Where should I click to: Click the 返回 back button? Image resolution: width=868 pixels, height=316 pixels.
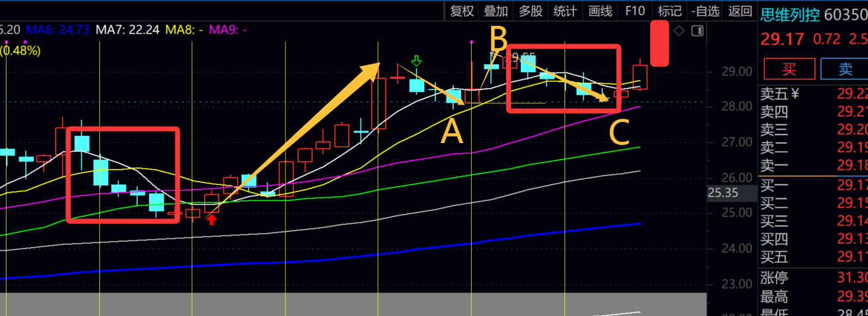740,11
